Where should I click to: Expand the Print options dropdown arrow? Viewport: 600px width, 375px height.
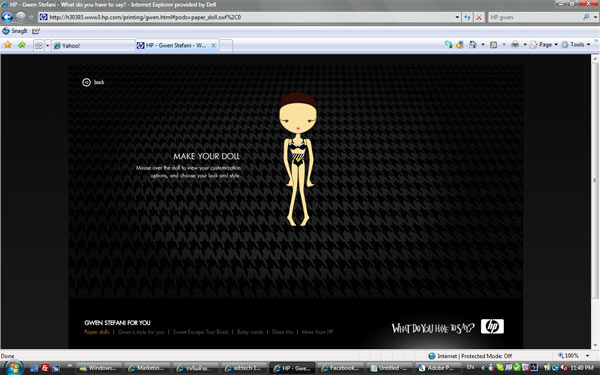coord(525,45)
